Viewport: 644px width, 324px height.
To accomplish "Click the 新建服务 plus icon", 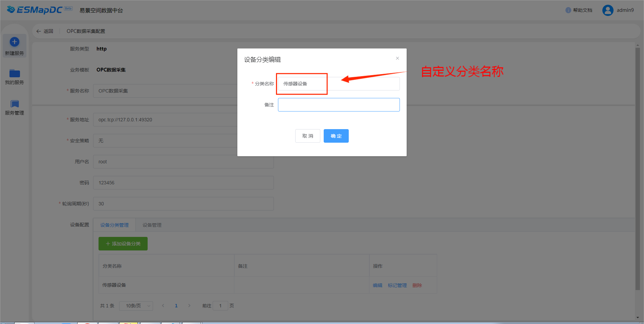I will (x=14, y=42).
